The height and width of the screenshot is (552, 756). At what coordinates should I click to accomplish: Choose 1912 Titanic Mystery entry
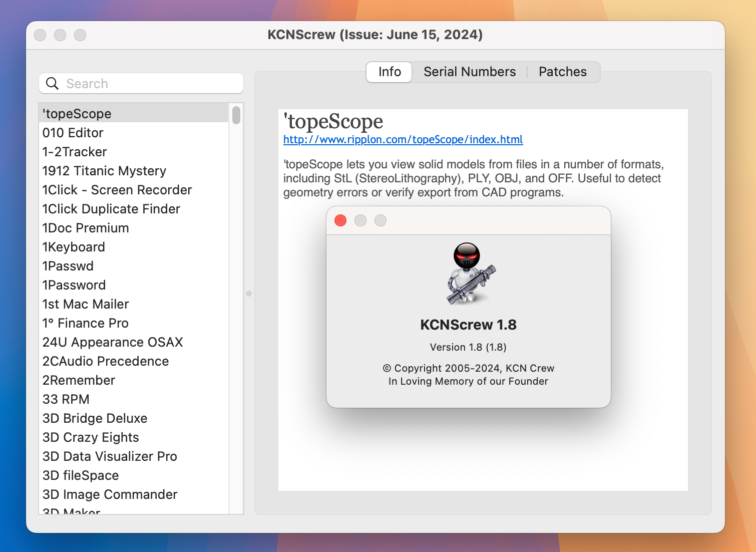(x=134, y=171)
